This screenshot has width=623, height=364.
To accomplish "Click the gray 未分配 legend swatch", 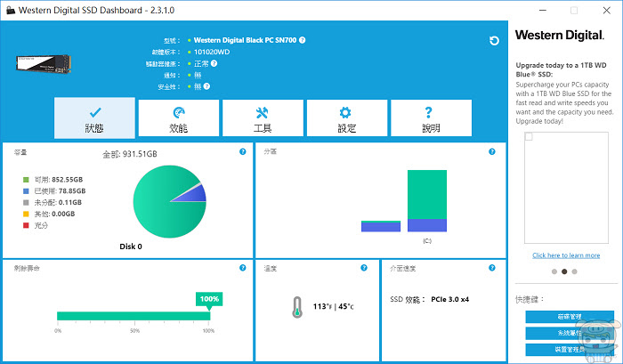I will click(26, 203).
